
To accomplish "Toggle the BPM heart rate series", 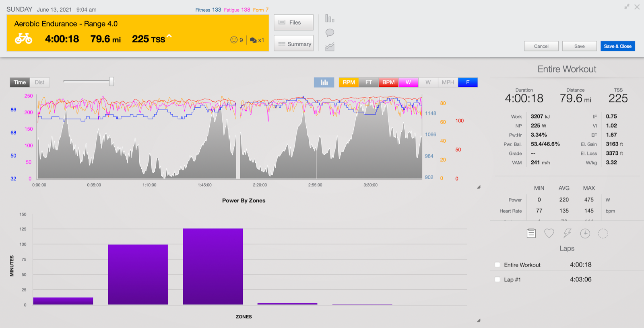I will 388,82.
